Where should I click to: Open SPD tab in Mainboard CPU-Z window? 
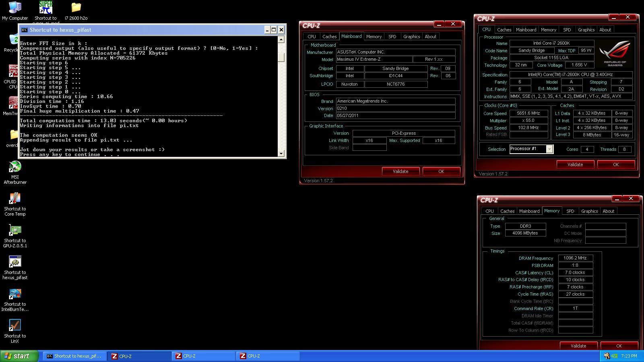pos(392,37)
